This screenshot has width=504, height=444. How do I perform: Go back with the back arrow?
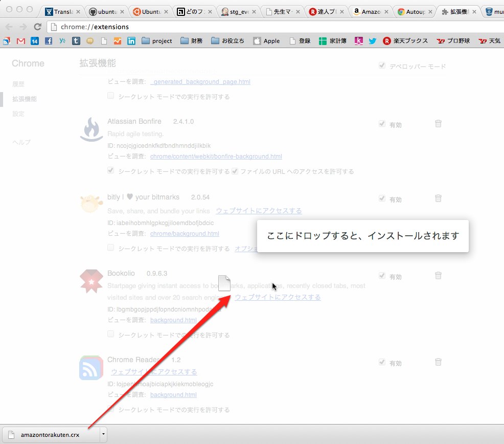click(x=9, y=27)
